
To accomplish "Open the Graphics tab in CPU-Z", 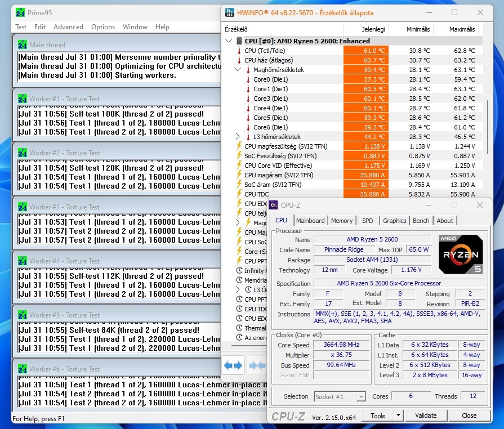I will [394, 221].
